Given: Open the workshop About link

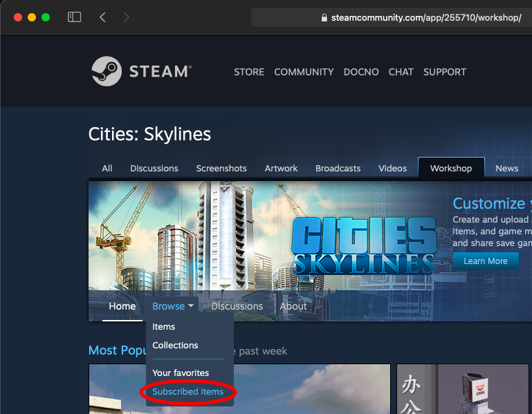Looking at the screenshot, I should click(293, 306).
